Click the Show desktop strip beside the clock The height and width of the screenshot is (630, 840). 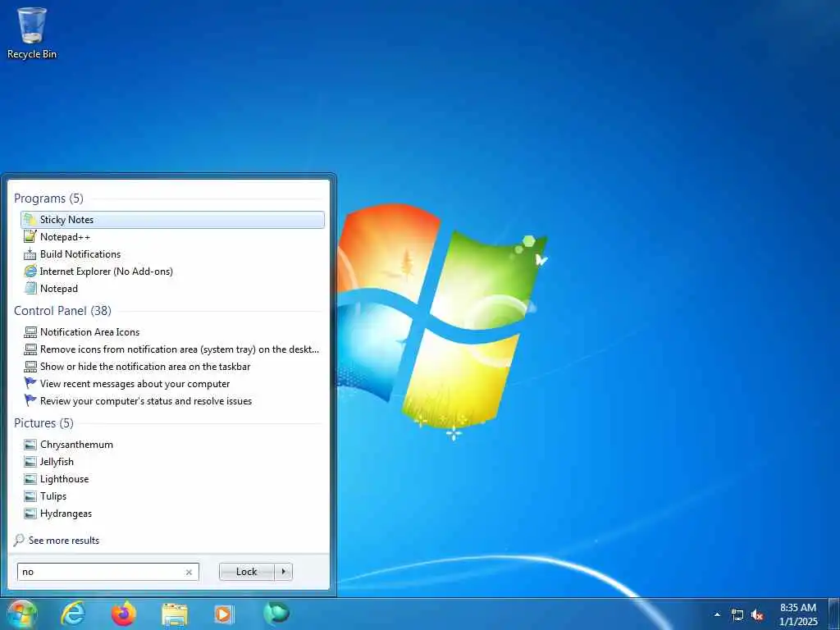(x=834, y=614)
